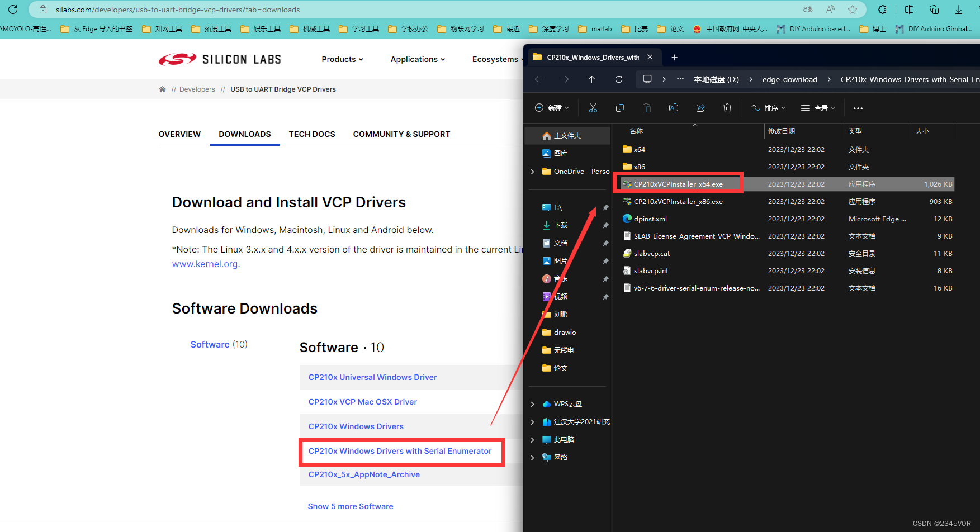Select CP210xVCPInstaller_x64.exe file
This screenshot has width=980, height=532.
point(678,184)
